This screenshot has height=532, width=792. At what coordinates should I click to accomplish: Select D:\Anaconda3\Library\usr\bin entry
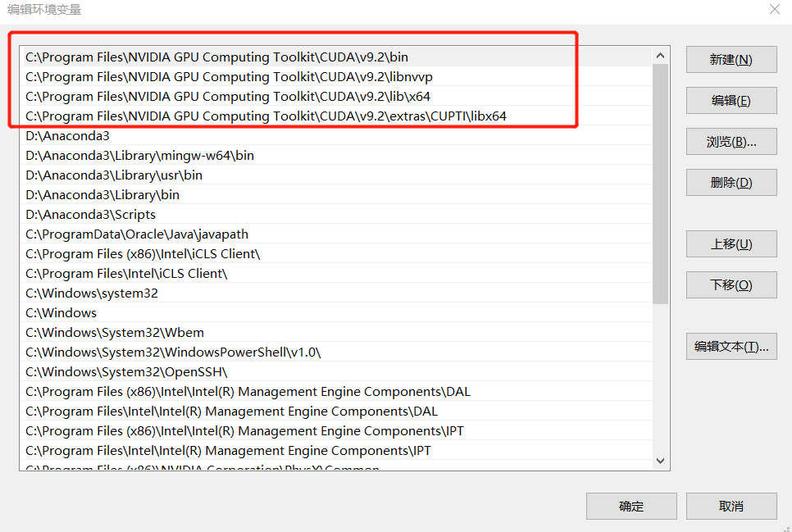coord(336,175)
